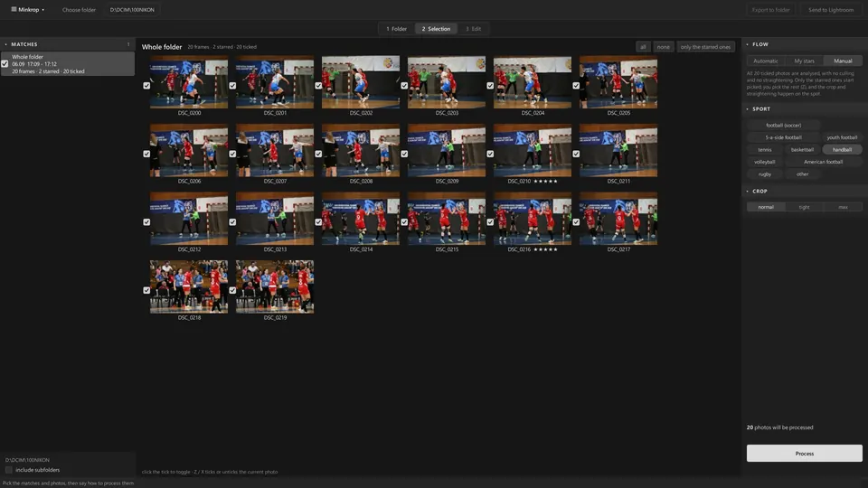The height and width of the screenshot is (488, 868).
Task: Select the Manual flow mode
Action: click(843, 61)
